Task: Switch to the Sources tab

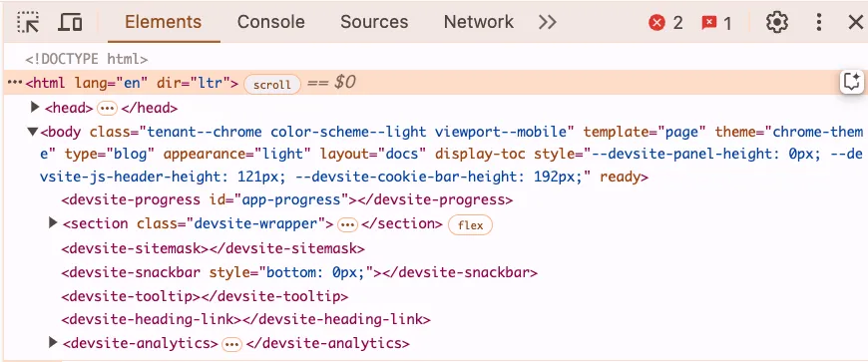Action: pos(374,22)
